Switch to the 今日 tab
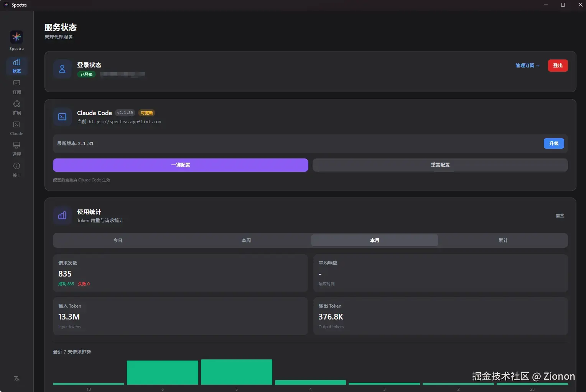Image resolution: width=586 pixels, height=392 pixels. click(x=118, y=240)
